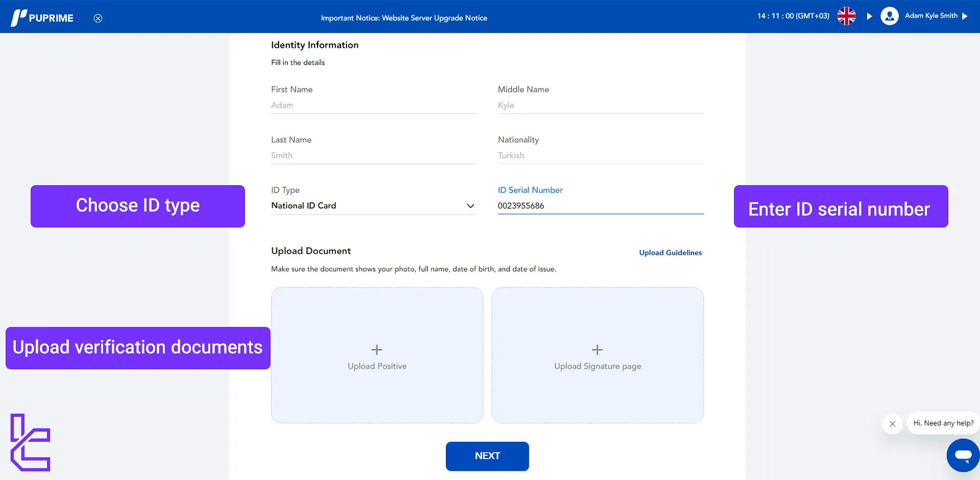Click the plus icon above Upload Signature page
Screen dimensions: 980x480
[x=597, y=349]
